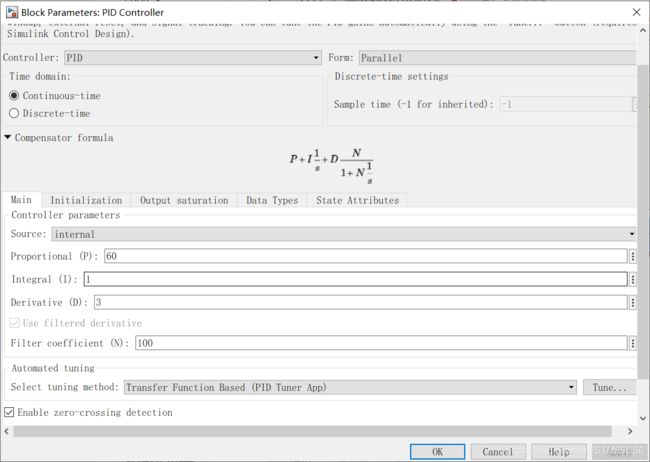This screenshot has width=650, height=462.
Task: Collapse the Compensator formula section
Action: [7, 137]
